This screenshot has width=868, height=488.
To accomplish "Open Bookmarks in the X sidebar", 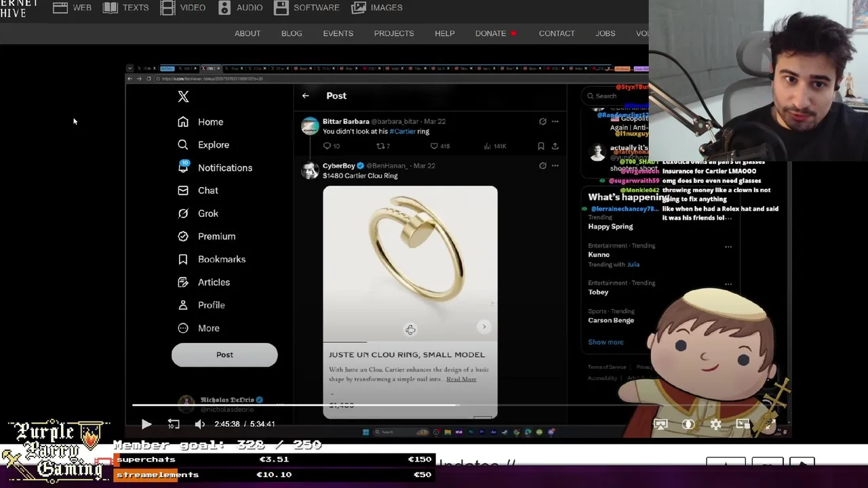I will (x=212, y=260).
